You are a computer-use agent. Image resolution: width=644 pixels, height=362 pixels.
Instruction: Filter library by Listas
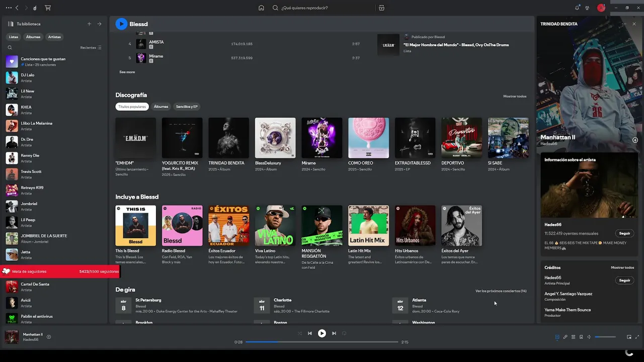pos(14,37)
